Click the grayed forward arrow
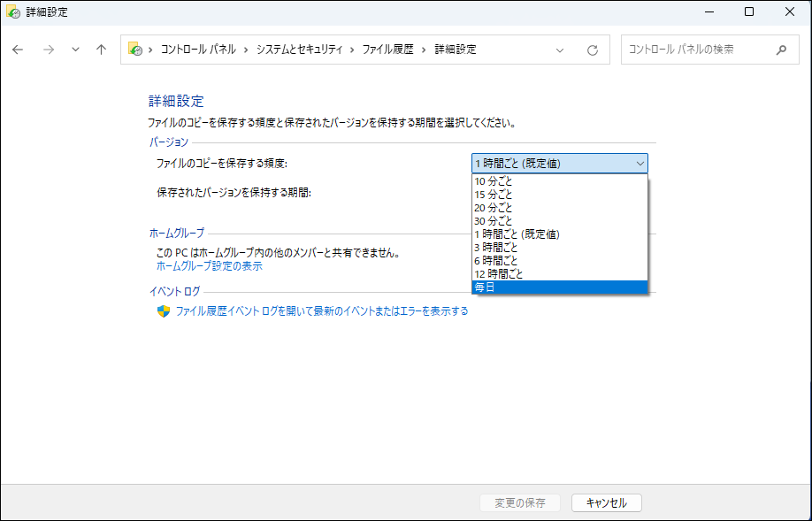The image size is (812, 521). pos(47,50)
